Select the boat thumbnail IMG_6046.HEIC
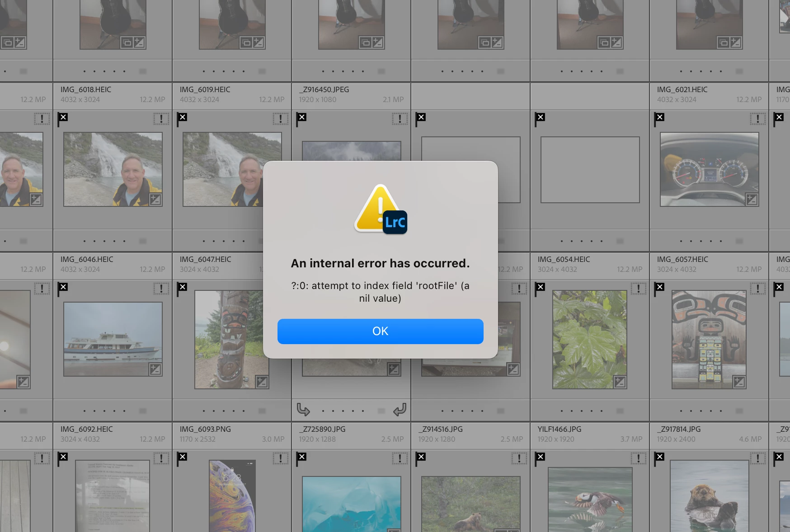The height and width of the screenshot is (532, 790). (113, 339)
